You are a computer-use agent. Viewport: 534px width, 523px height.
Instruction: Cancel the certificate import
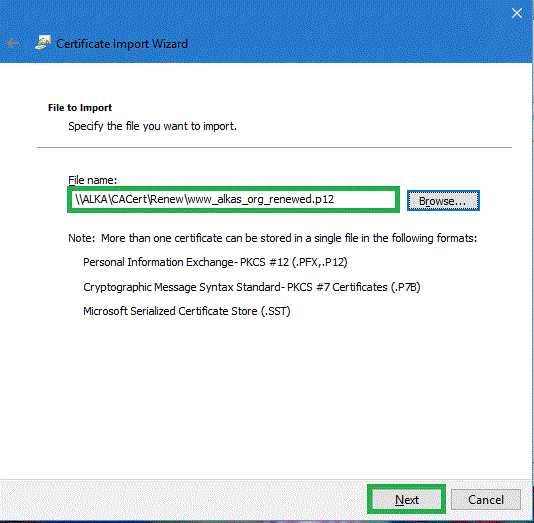tap(486, 500)
